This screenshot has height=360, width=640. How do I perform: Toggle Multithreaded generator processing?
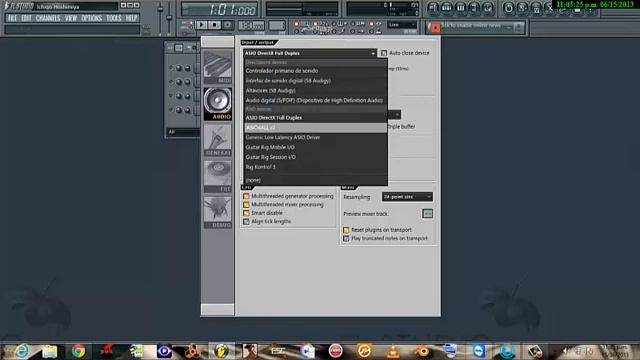[246, 196]
